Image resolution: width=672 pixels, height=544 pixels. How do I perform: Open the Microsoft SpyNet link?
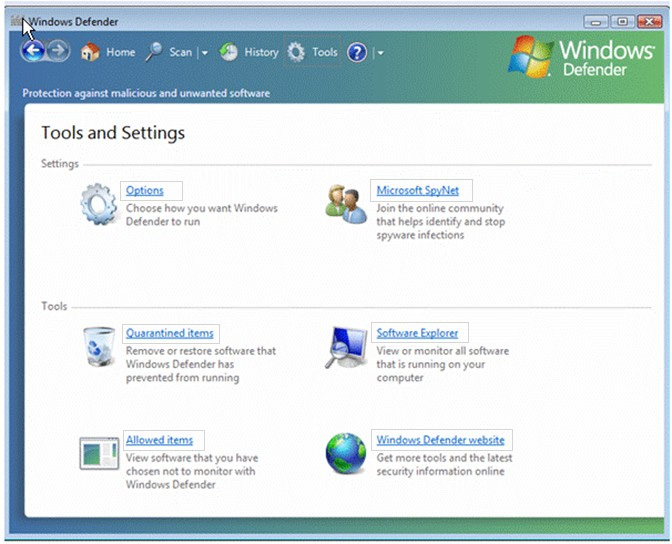click(x=418, y=190)
